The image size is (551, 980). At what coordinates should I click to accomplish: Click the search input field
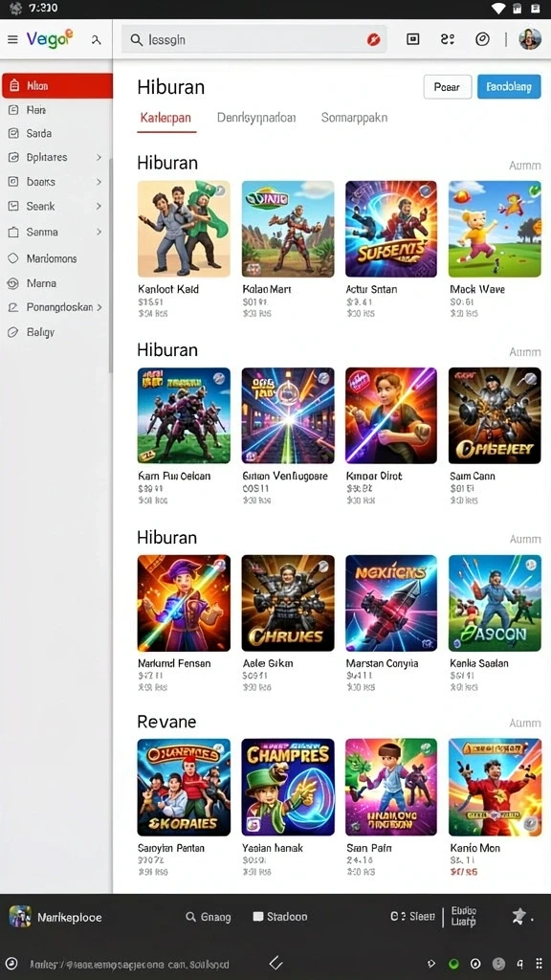click(253, 39)
